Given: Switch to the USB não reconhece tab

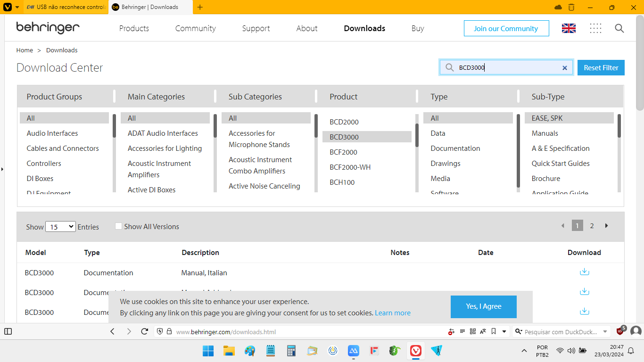Looking at the screenshot, I should point(65,7).
